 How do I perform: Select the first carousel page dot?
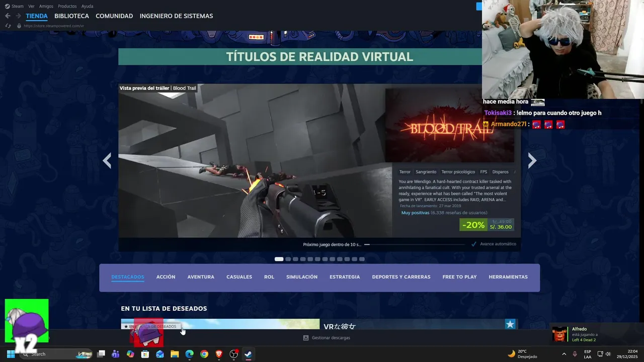coord(279,259)
